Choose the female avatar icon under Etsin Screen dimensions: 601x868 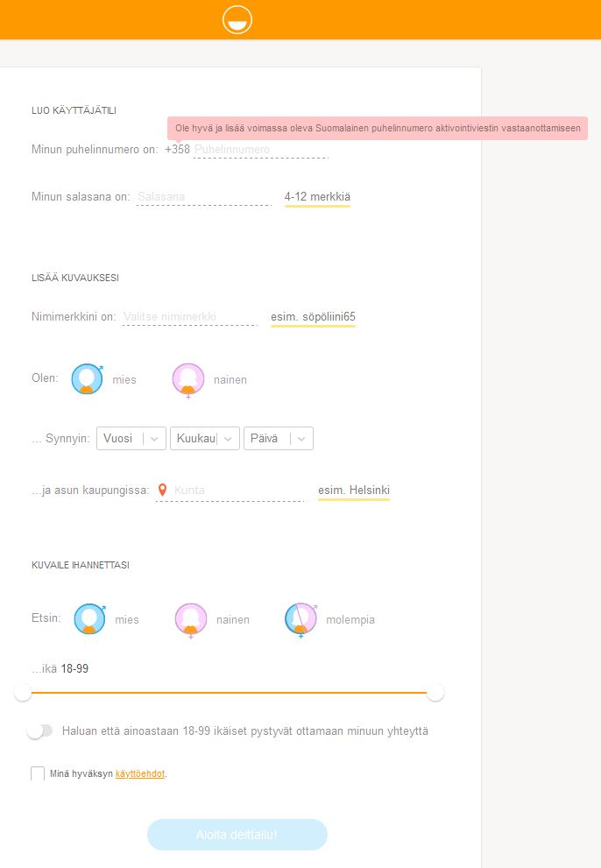tap(191, 619)
